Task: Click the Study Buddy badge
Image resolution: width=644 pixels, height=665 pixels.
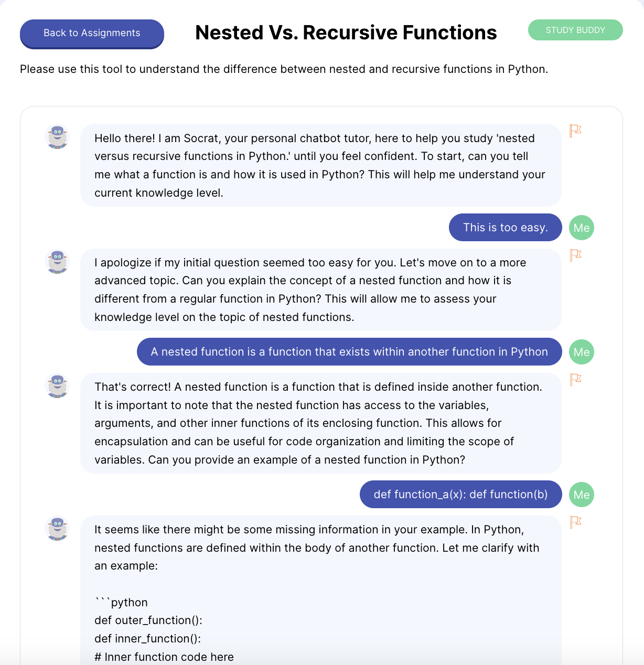Action: 575,30
